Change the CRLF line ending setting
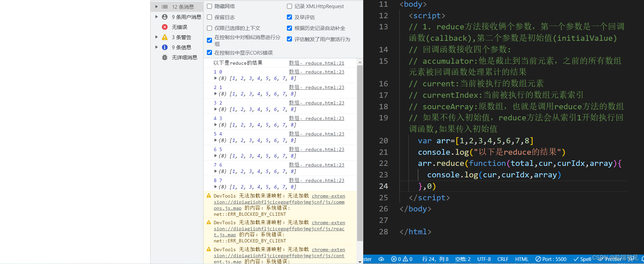This screenshot has width=644, height=264. tap(503, 259)
